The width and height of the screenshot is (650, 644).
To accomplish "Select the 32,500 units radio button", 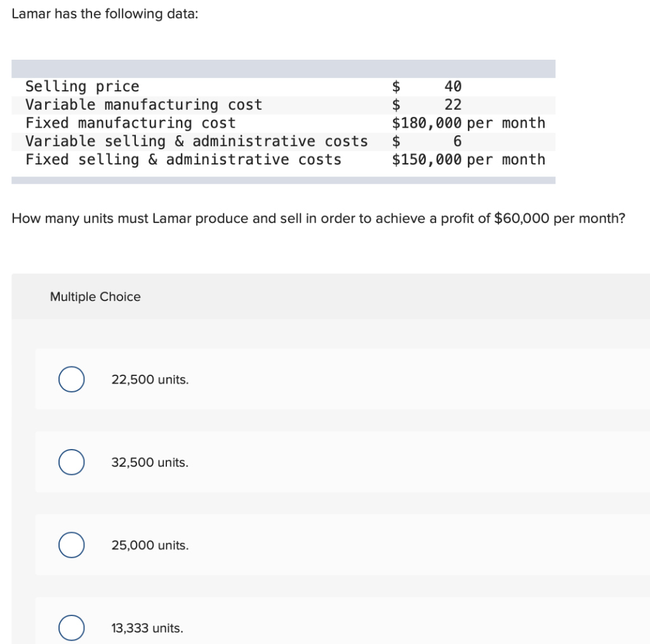I will (x=70, y=462).
